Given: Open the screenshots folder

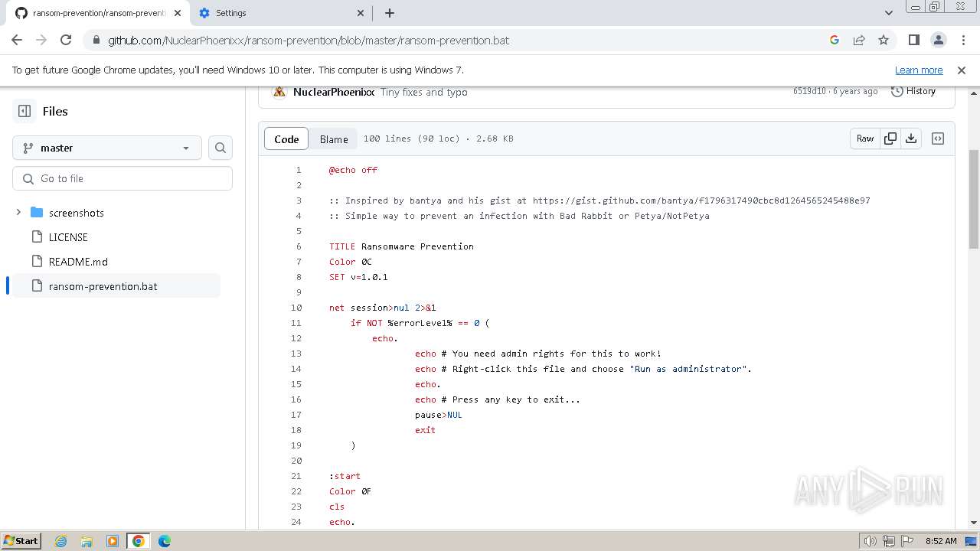Looking at the screenshot, I should tap(77, 213).
